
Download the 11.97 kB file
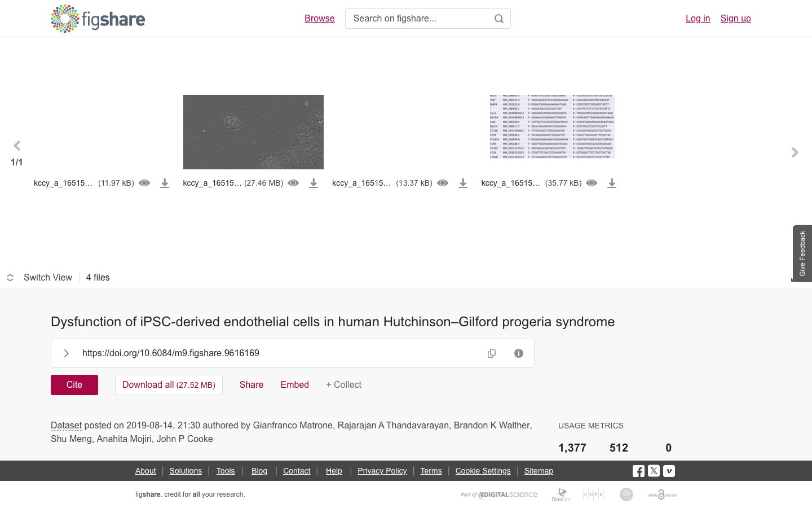[165, 183]
